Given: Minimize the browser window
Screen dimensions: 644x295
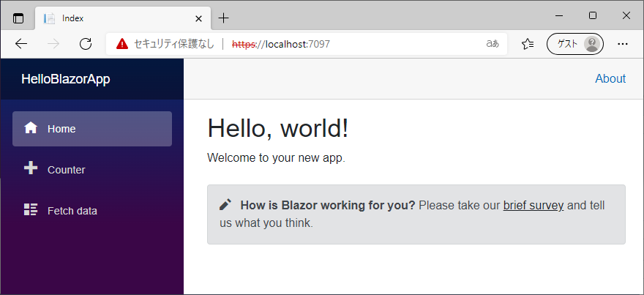Looking at the screenshot, I should coord(559,15).
